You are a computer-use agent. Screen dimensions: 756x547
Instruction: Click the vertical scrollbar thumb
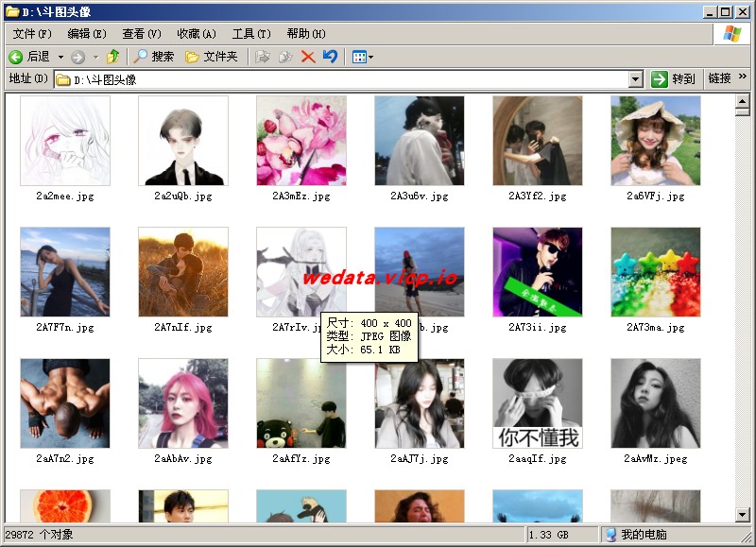743,111
